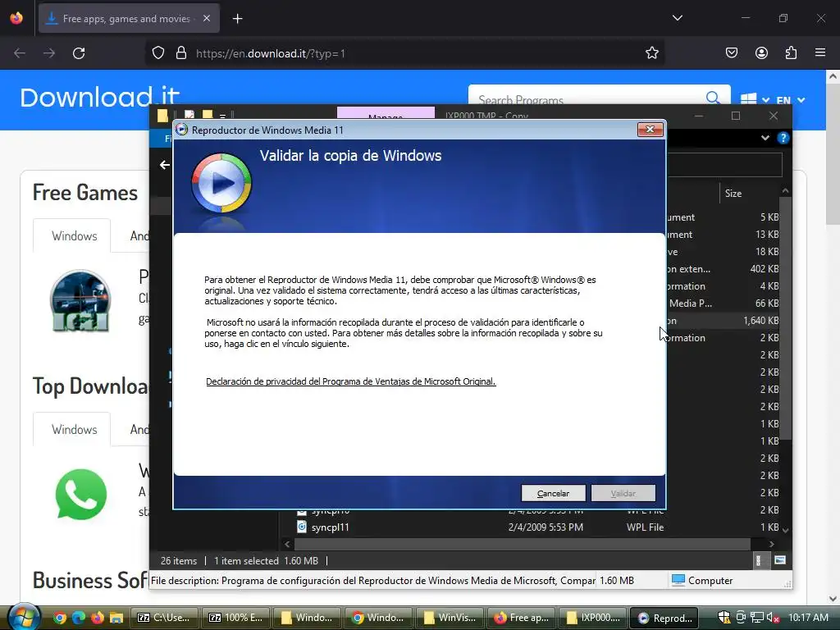
Task: Open the Firefox tracking protection shield
Action: click(x=158, y=53)
